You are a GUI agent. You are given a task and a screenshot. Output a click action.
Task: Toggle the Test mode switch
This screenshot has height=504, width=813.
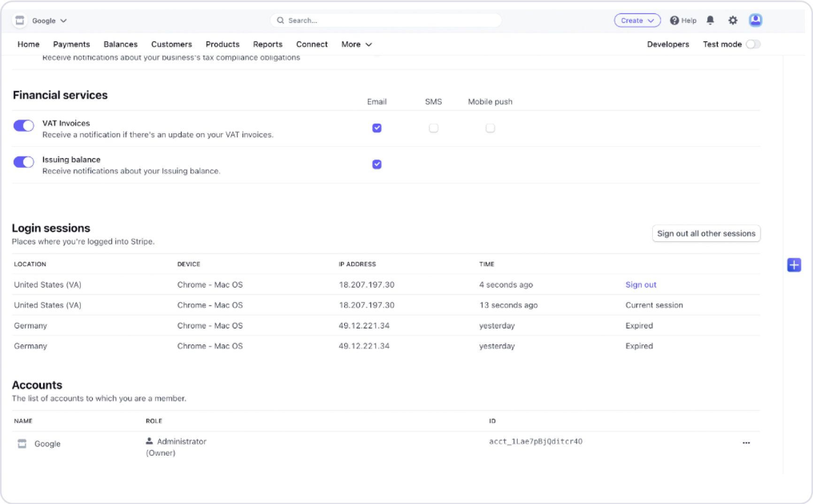753,44
